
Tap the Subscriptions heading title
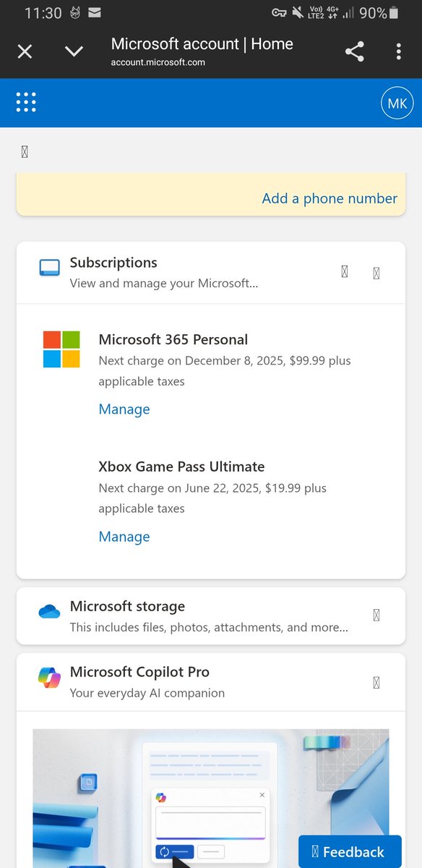click(x=113, y=263)
